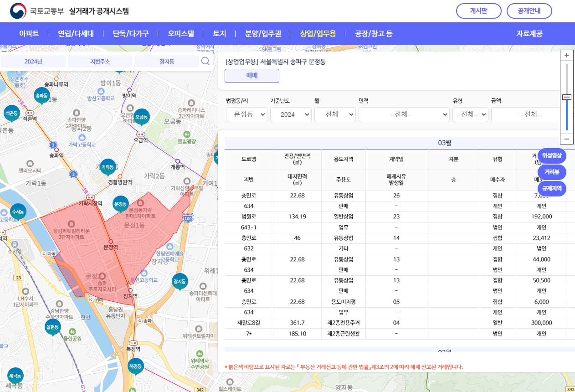Click the map zoom out minus button
This screenshot has width=575, height=392.
[567, 139]
